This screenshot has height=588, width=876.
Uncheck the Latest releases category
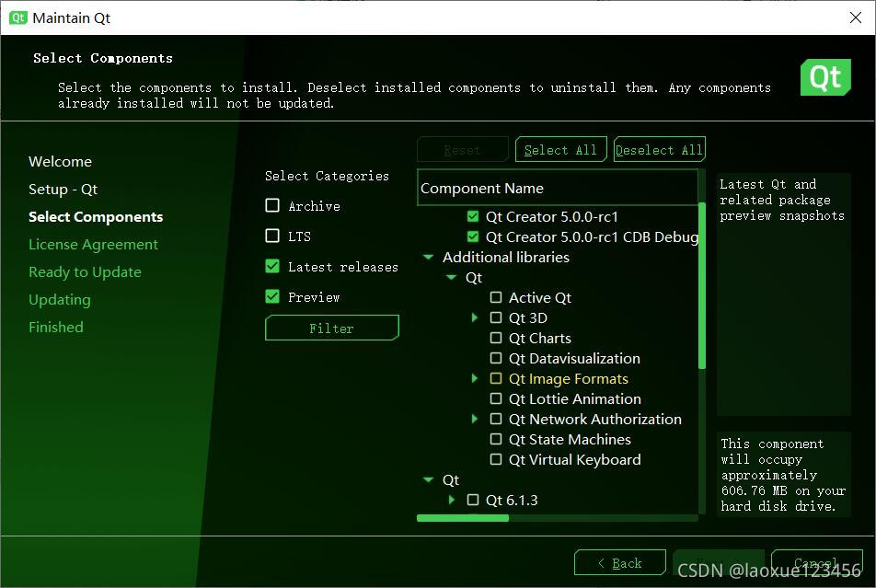(x=272, y=266)
